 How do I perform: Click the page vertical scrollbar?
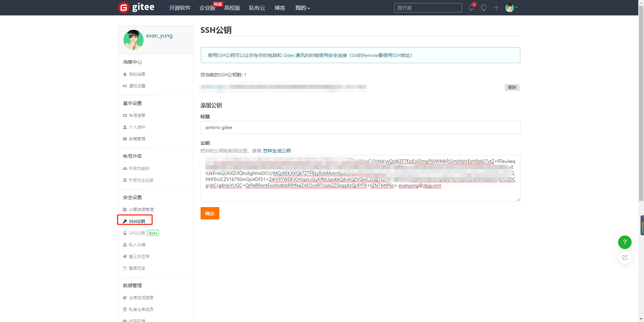coord(641,101)
